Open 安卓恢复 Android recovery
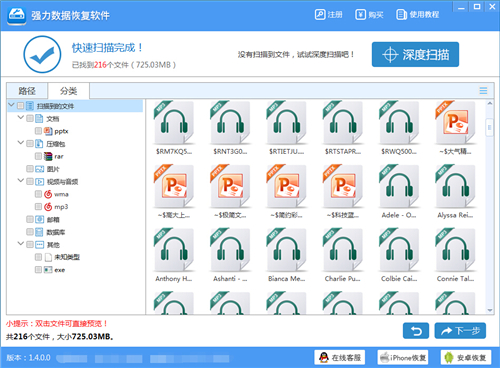The width and height of the screenshot is (500, 368). pos(466,358)
